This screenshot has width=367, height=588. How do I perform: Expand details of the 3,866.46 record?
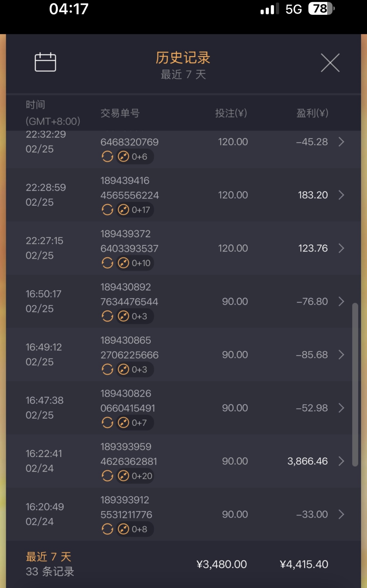[x=341, y=461]
